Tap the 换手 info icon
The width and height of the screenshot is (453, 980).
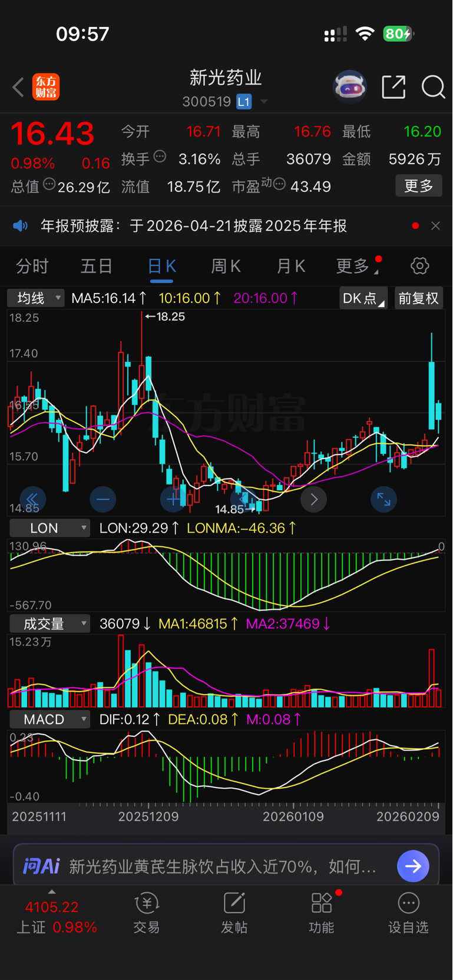tap(160, 157)
